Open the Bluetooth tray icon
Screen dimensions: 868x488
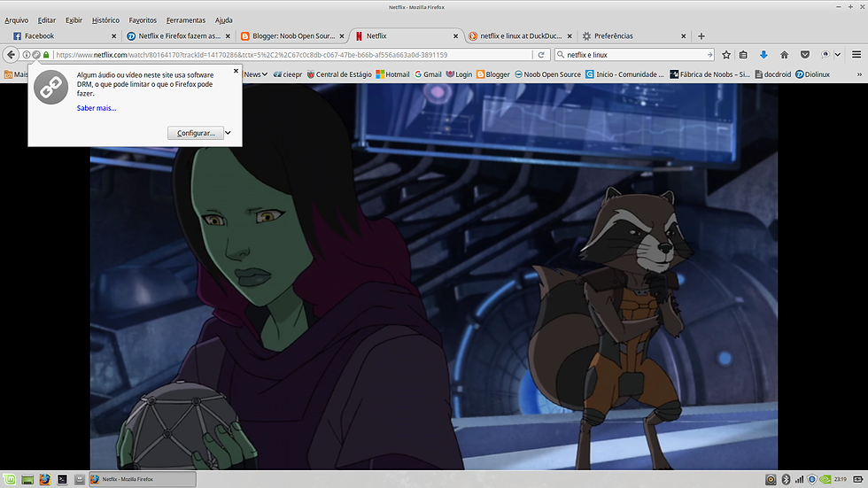pos(785,480)
